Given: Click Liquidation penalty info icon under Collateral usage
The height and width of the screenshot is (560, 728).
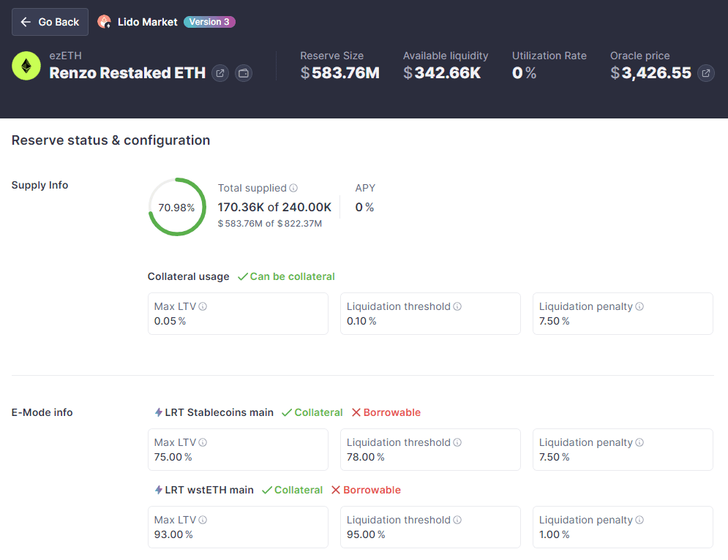Looking at the screenshot, I should (639, 306).
